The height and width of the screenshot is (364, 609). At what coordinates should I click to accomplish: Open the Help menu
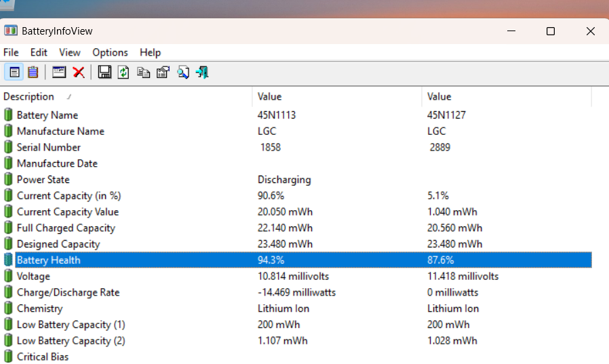click(x=151, y=52)
